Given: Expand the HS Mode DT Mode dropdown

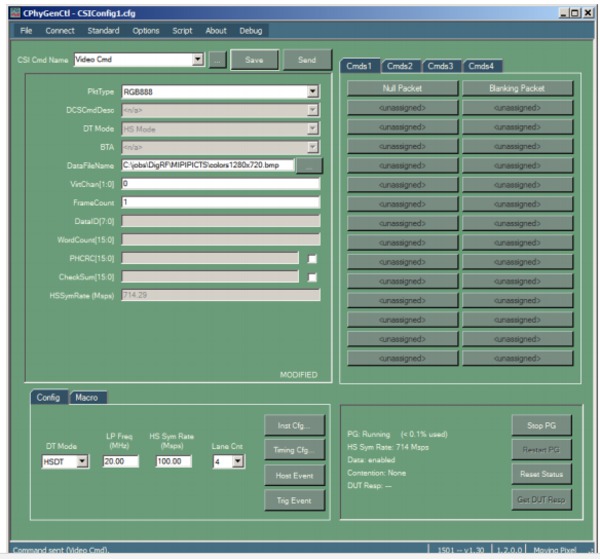Looking at the screenshot, I should pos(313,129).
